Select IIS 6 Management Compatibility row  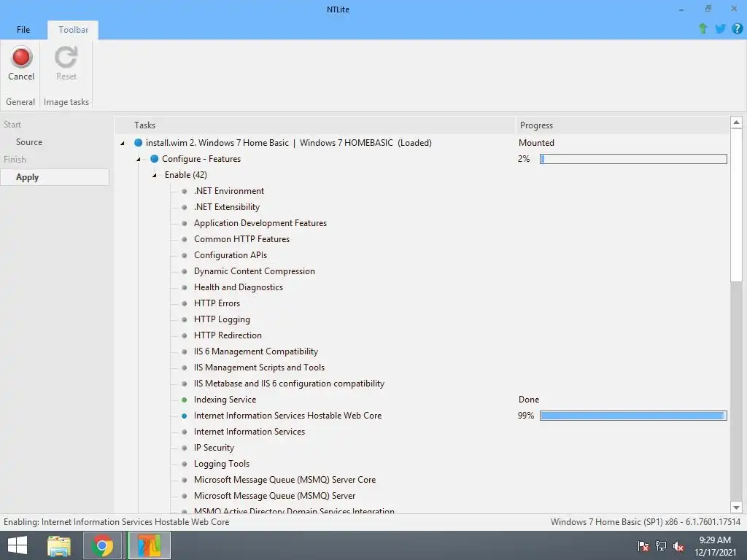click(x=255, y=351)
